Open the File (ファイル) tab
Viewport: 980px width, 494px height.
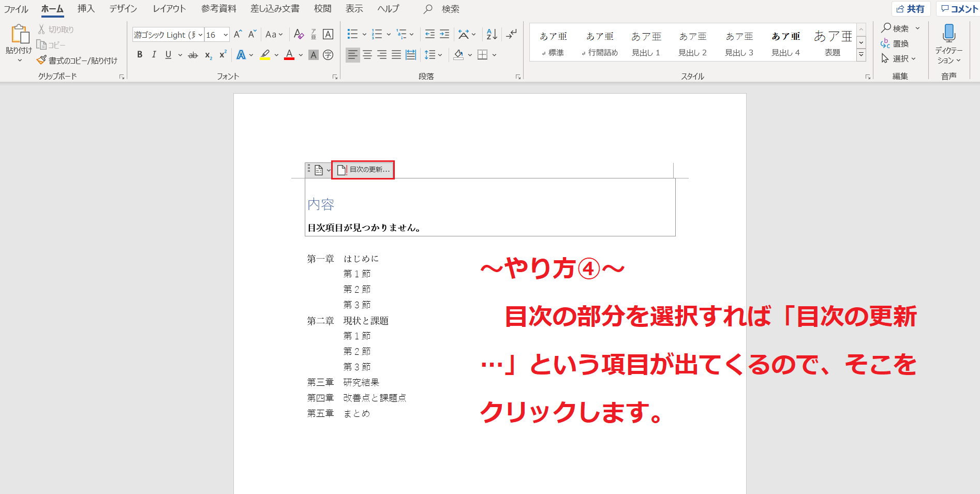[x=16, y=9]
